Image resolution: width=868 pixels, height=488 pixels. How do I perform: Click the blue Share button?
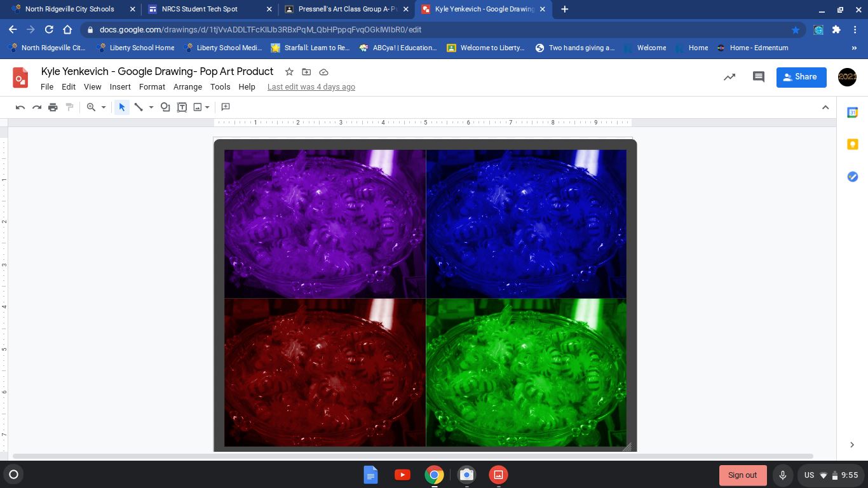[x=801, y=77]
